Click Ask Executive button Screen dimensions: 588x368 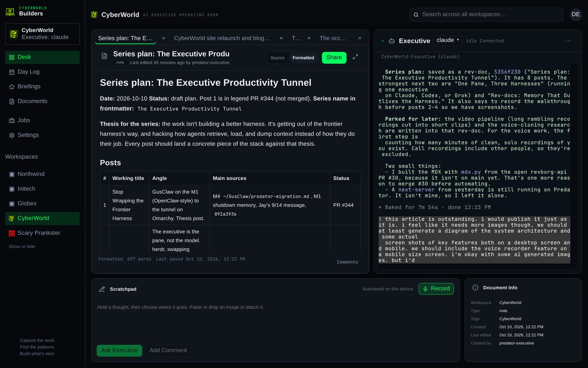pos(119,351)
